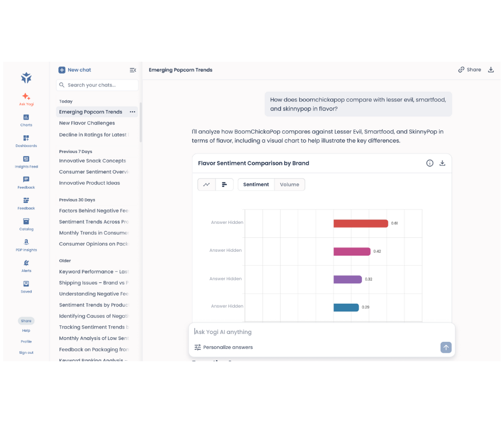Viewport: 504px width, 423px height.
Task: Open Identifying Causes of Negative chat
Action: [94, 316]
